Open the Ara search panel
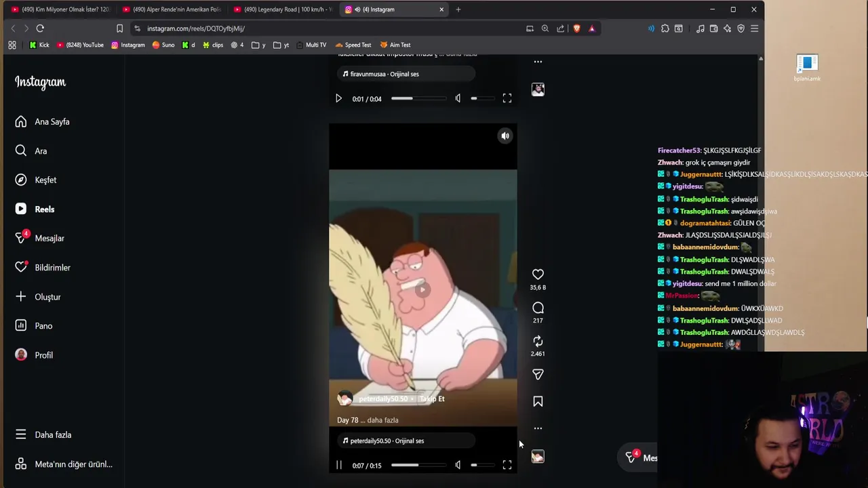The image size is (868, 488). [x=31, y=151]
